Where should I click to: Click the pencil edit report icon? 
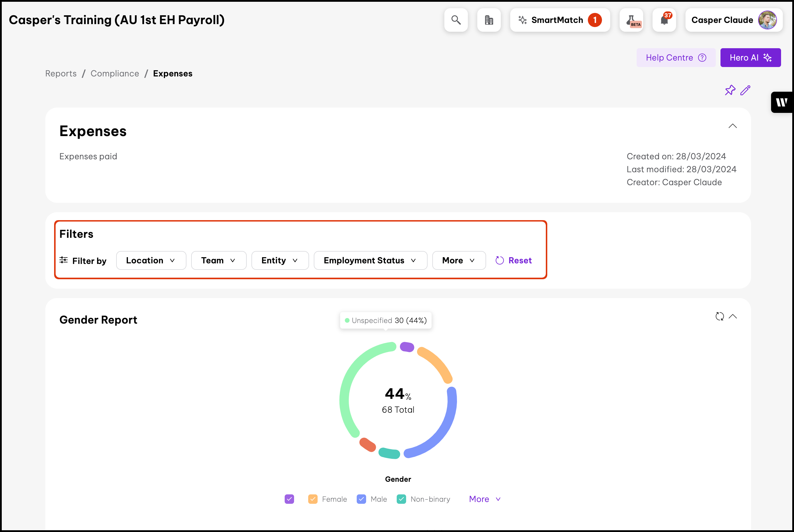click(745, 90)
